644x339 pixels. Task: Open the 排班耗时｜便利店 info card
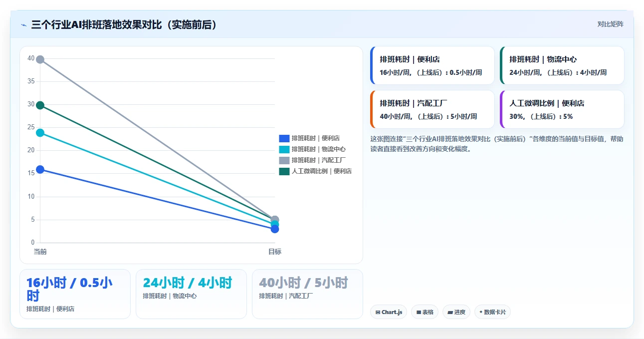pyautogui.click(x=432, y=65)
